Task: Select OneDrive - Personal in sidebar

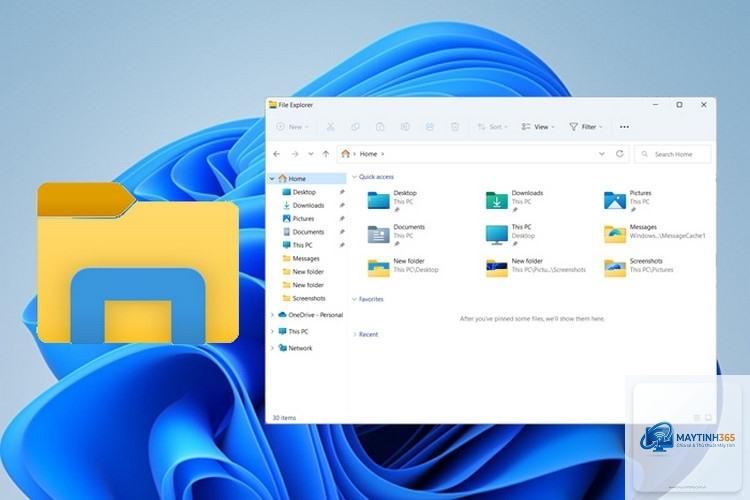Action: (x=315, y=315)
